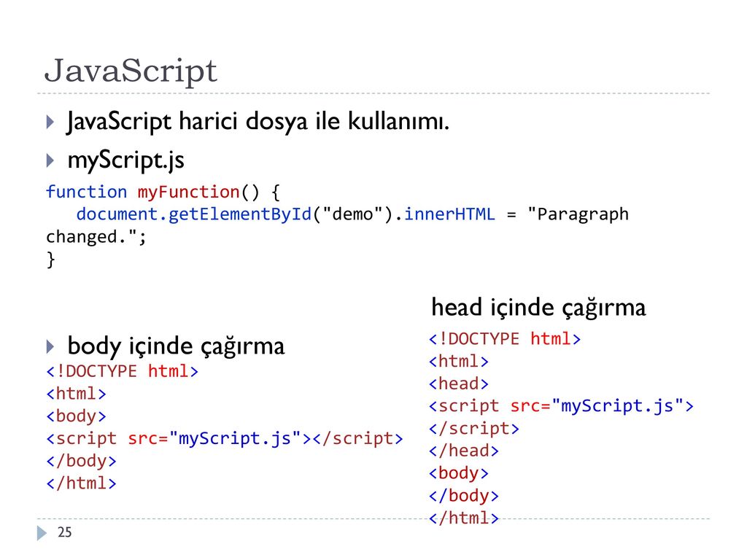Click the document.getElementById("demo") code

pos(234,214)
